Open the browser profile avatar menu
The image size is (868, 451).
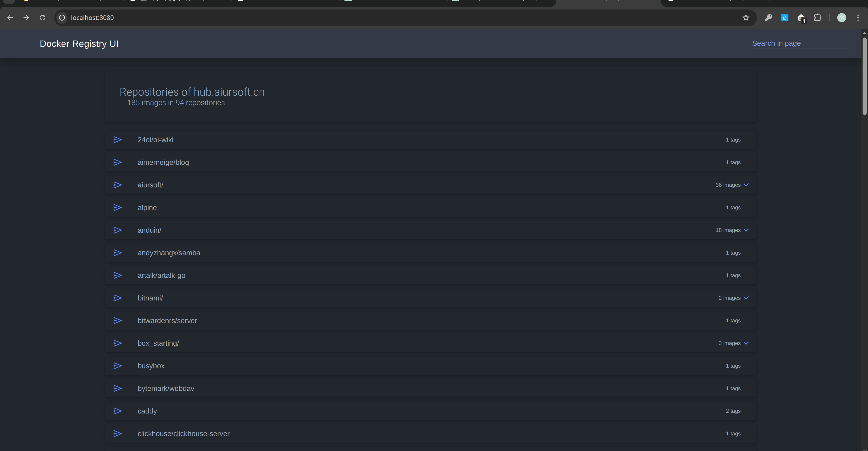pos(841,18)
